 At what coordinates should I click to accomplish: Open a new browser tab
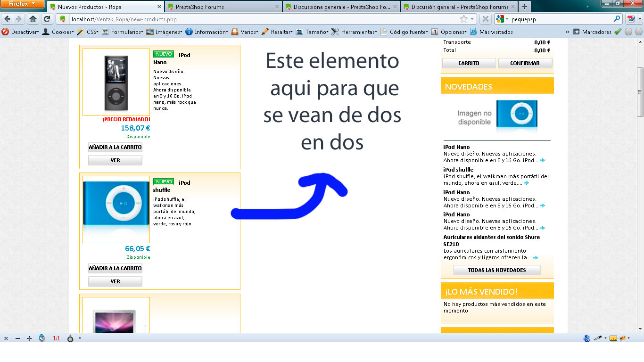(525, 7)
